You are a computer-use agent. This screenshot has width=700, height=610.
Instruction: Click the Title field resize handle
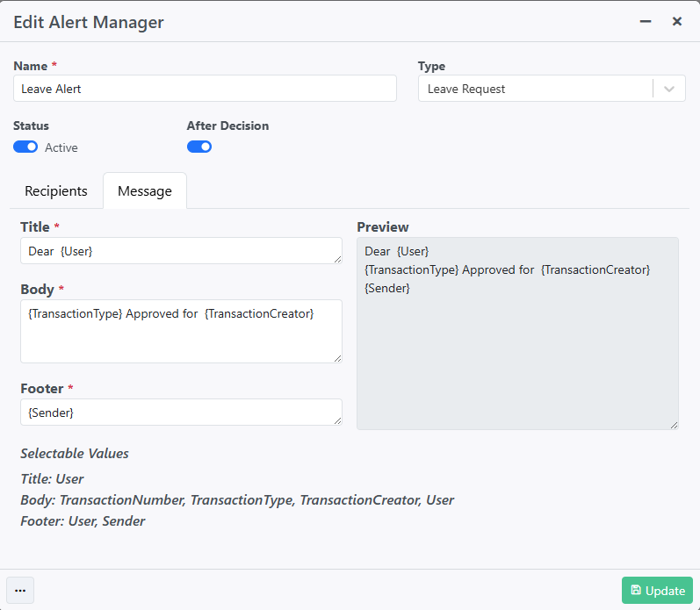pyautogui.click(x=338, y=259)
